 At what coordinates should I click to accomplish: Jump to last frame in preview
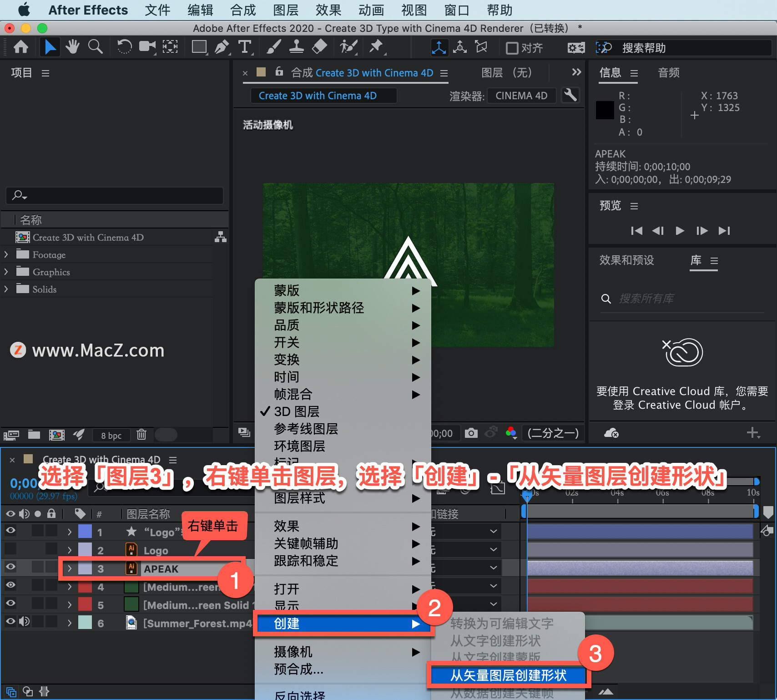(724, 231)
